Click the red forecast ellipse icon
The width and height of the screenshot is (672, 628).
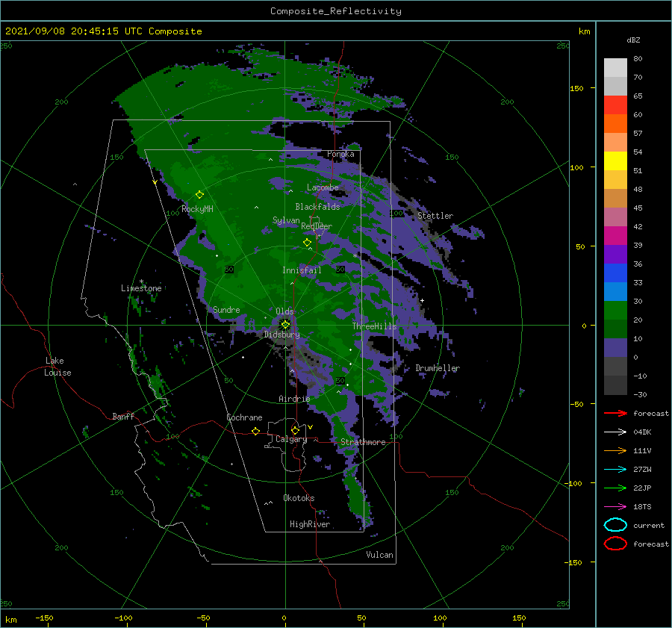615,544
